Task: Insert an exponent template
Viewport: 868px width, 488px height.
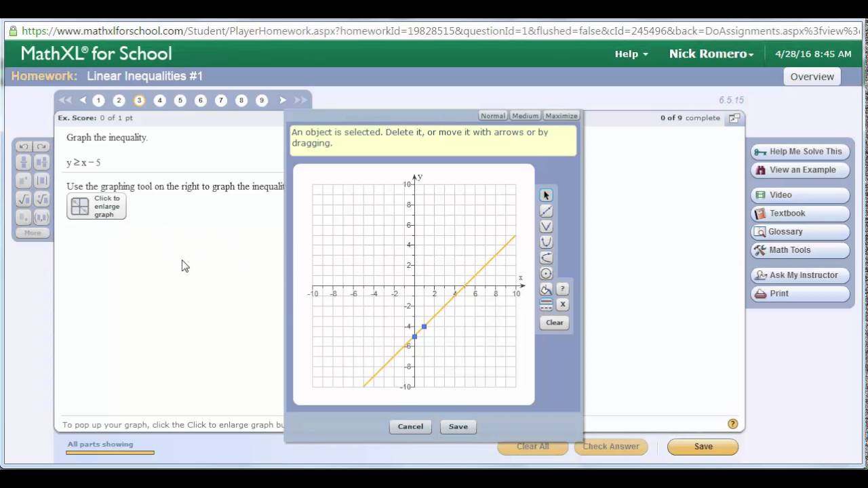Action: (x=24, y=180)
